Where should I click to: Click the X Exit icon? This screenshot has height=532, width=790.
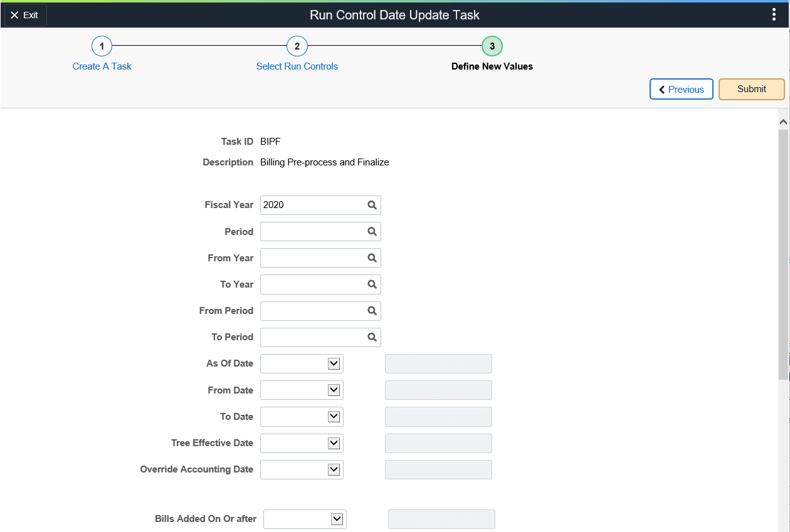pyautogui.click(x=24, y=14)
